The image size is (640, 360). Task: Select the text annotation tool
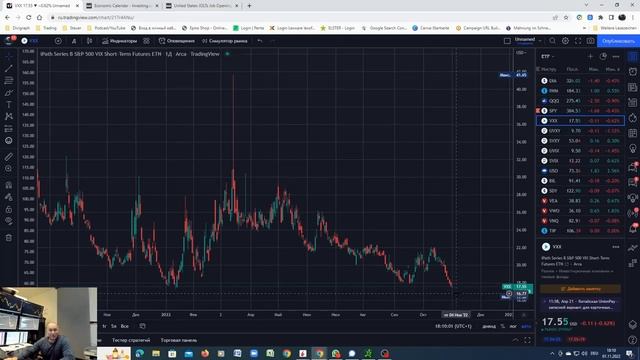(x=9, y=104)
